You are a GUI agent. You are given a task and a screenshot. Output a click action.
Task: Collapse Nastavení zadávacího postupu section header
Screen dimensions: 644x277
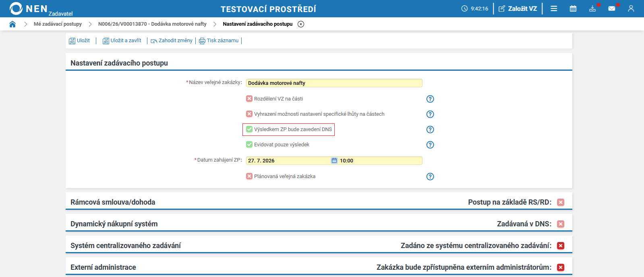[x=119, y=63]
